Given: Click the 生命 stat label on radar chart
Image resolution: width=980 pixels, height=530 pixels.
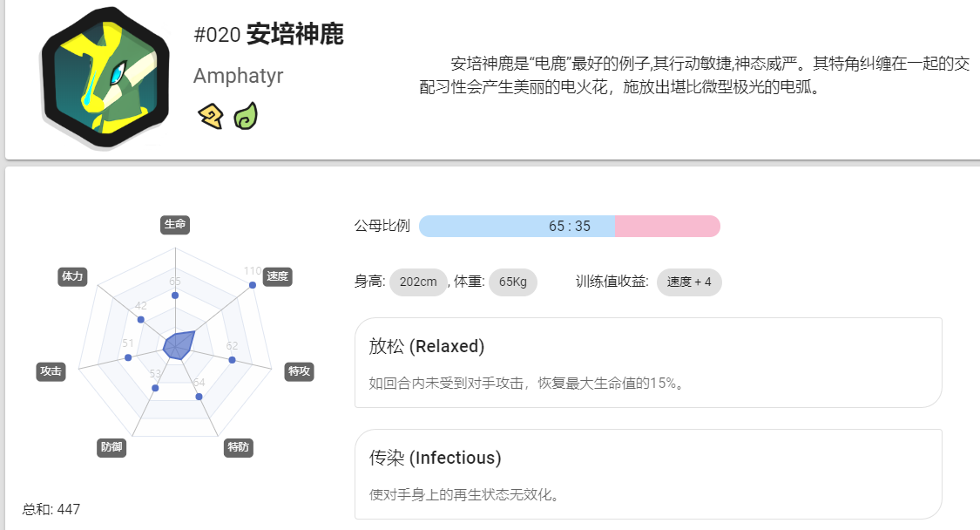Looking at the screenshot, I should click(175, 224).
